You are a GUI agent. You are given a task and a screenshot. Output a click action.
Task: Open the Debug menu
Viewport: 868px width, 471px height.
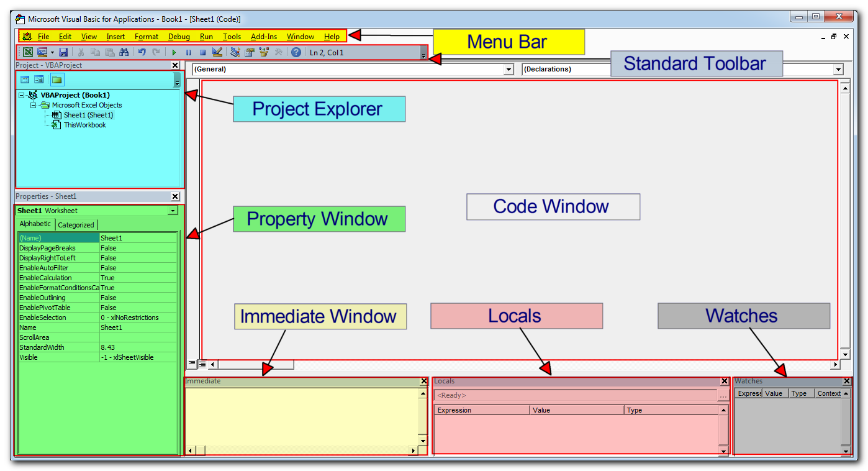pos(179,37)
